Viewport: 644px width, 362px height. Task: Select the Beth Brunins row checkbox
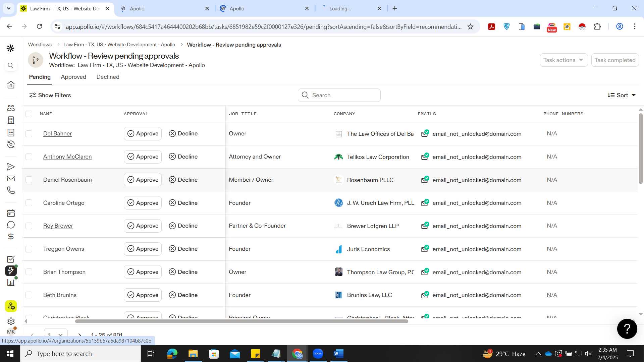[29, 295]
